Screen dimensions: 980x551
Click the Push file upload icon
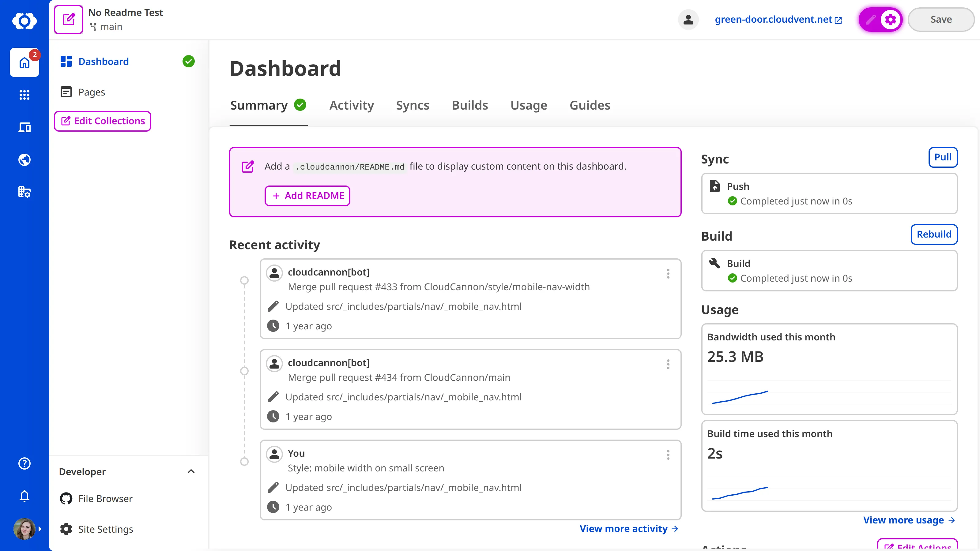point(714,186)
